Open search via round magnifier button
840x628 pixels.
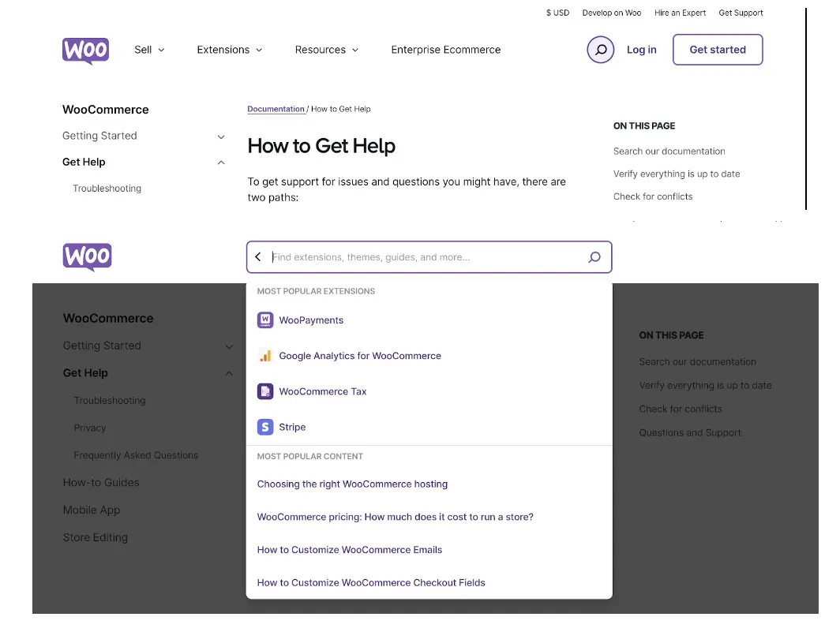point(601,50)
